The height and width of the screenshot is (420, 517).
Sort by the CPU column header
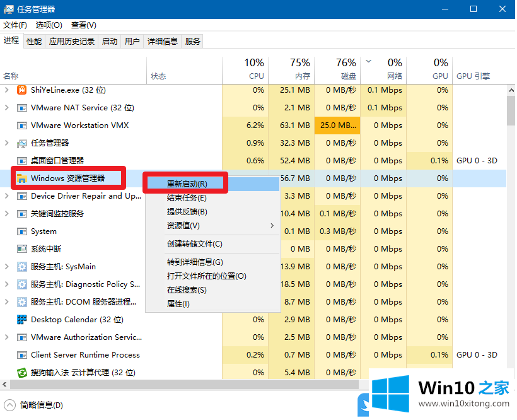tap(245, 70)
